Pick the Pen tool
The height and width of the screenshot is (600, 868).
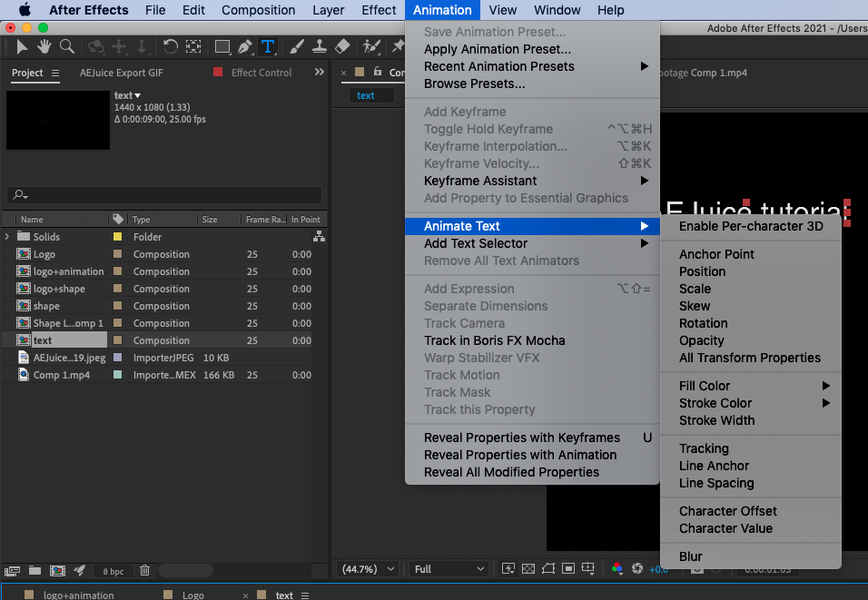(x=245, y=46)
